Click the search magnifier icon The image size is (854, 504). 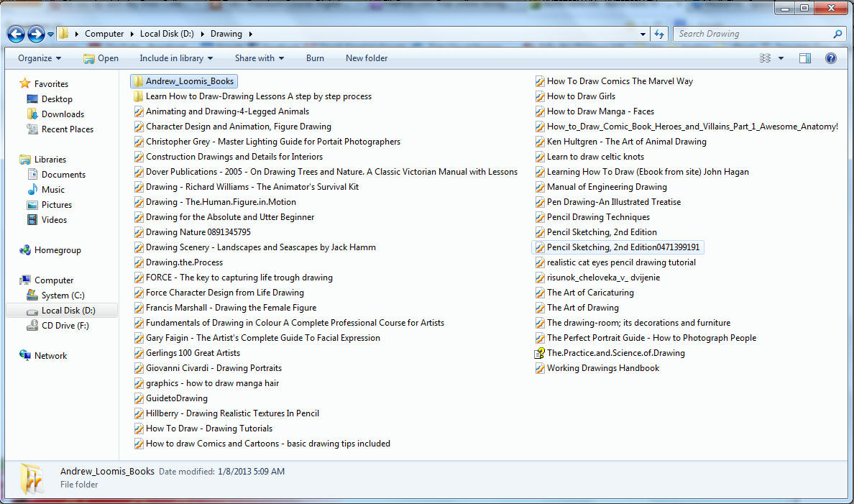click(837, 34)
